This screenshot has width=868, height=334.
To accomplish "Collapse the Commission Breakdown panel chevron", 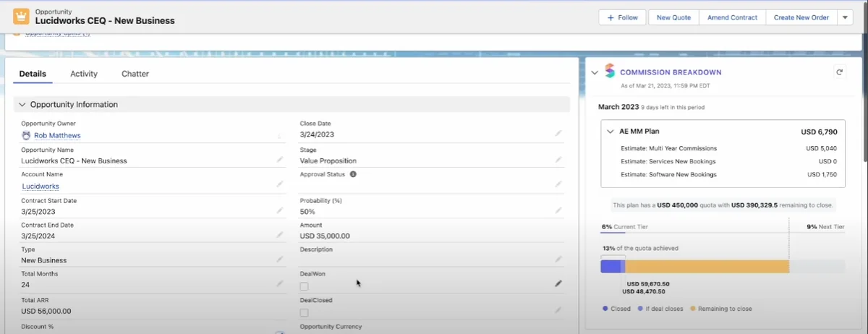I will (595, 72).
